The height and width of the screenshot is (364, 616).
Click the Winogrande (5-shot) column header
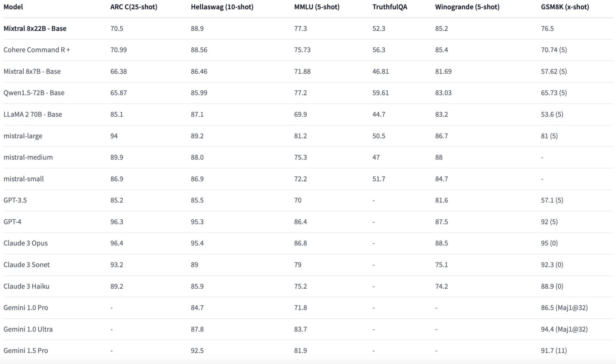click(x=467, y=7)
